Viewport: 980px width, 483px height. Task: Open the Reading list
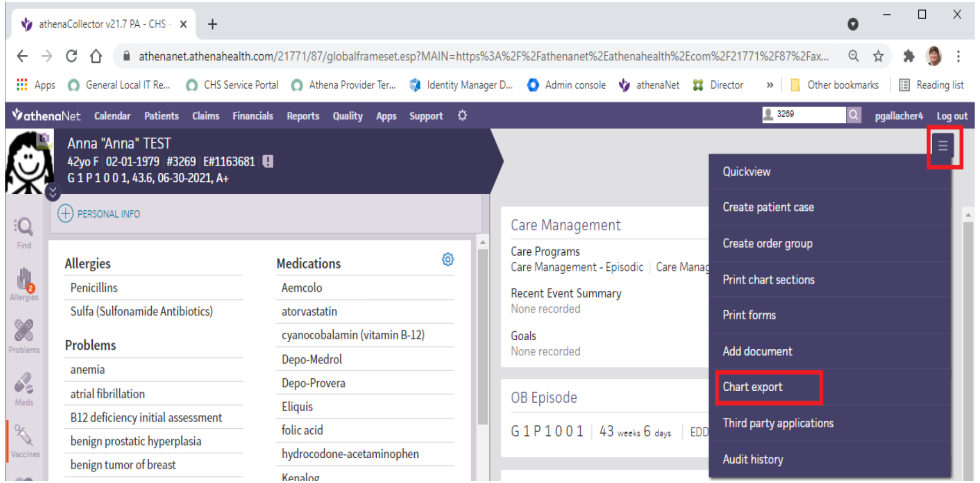tap(932, 85)
